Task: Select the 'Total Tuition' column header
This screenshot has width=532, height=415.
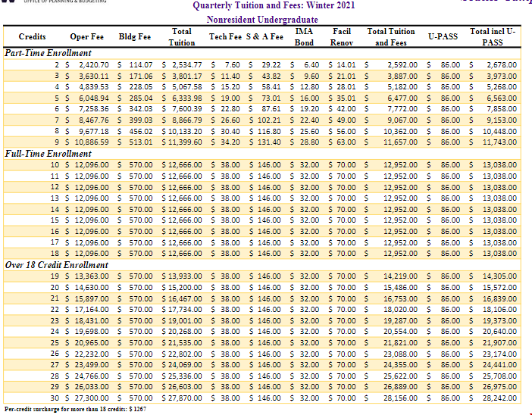Action: 182,37
